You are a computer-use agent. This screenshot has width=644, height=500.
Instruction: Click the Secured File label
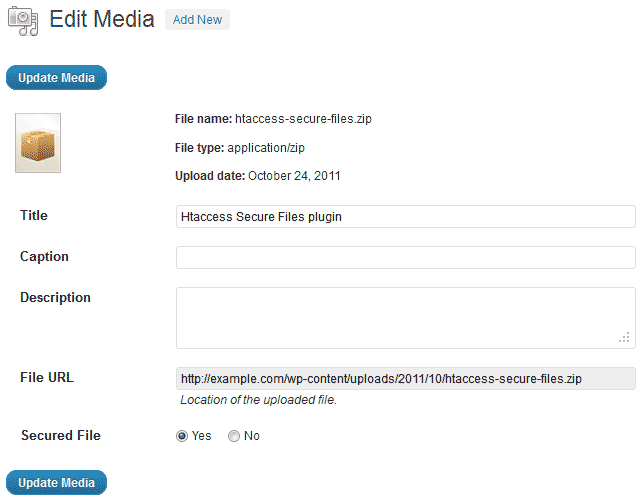click(60, 435)
